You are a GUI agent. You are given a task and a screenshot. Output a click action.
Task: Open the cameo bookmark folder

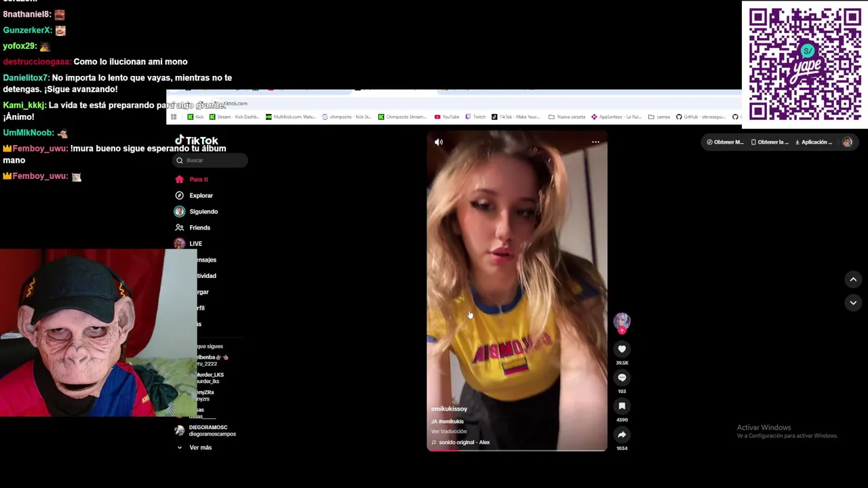click(x=659, y=117)
